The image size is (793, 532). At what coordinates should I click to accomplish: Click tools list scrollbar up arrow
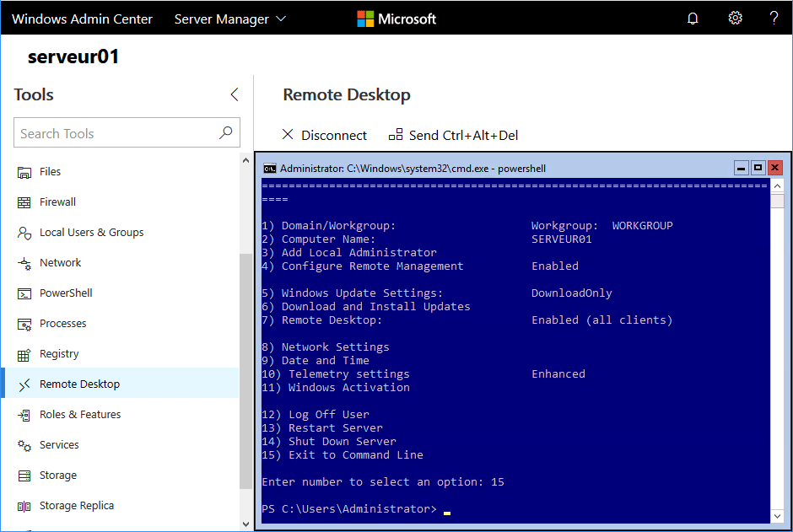click(x=245, y=161)
